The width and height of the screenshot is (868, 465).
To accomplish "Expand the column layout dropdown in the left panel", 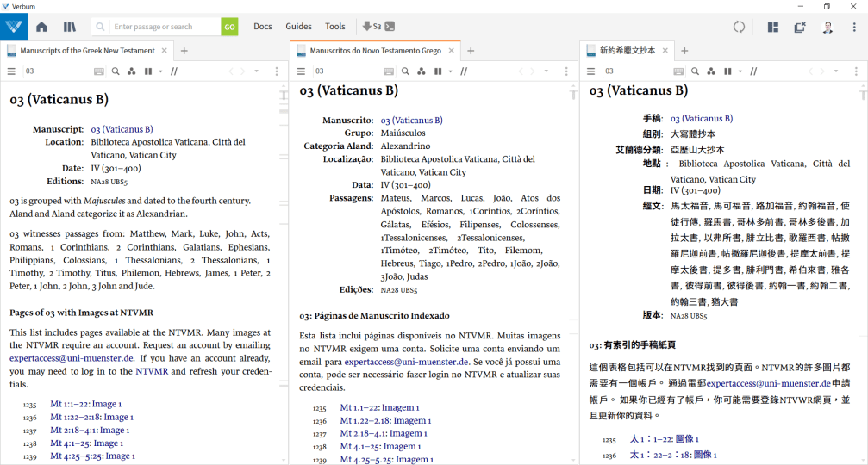I will click(160, 71).
